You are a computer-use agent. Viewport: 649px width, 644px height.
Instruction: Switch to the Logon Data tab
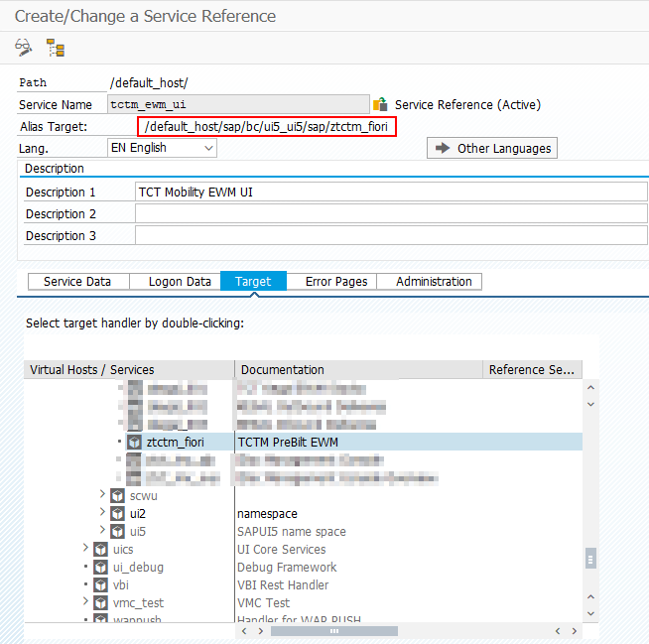point(180,281)
